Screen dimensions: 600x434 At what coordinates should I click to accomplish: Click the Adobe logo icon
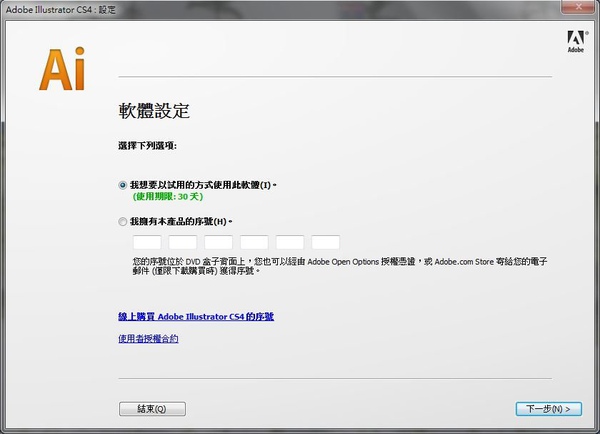(576, 41)
